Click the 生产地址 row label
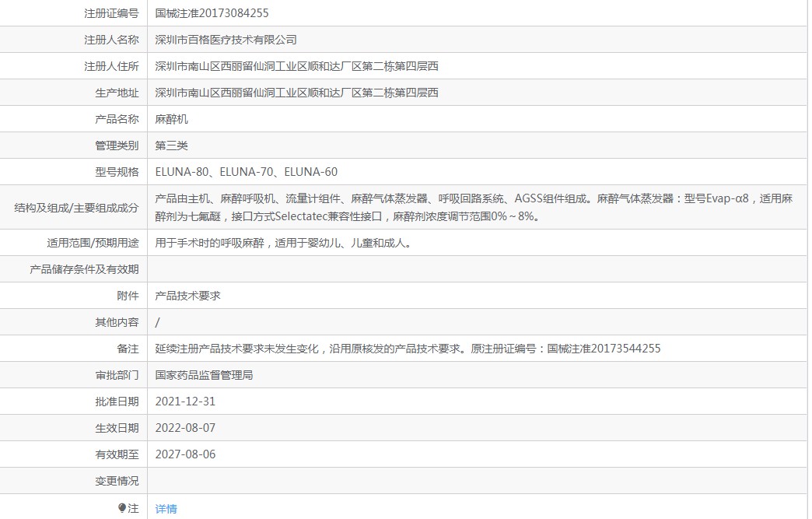Image resolution: width=812 pixels, height=519 pixels. click(117, 93)
